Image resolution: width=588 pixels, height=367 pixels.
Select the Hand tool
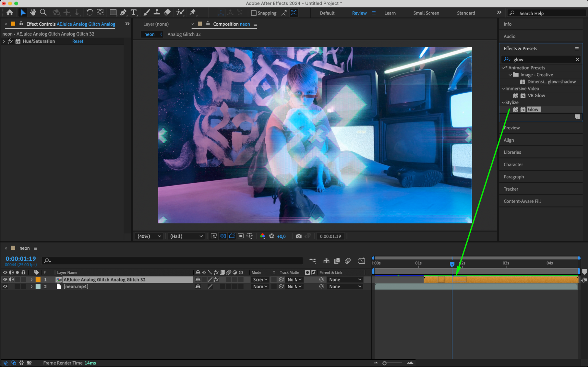coord(33,12)
